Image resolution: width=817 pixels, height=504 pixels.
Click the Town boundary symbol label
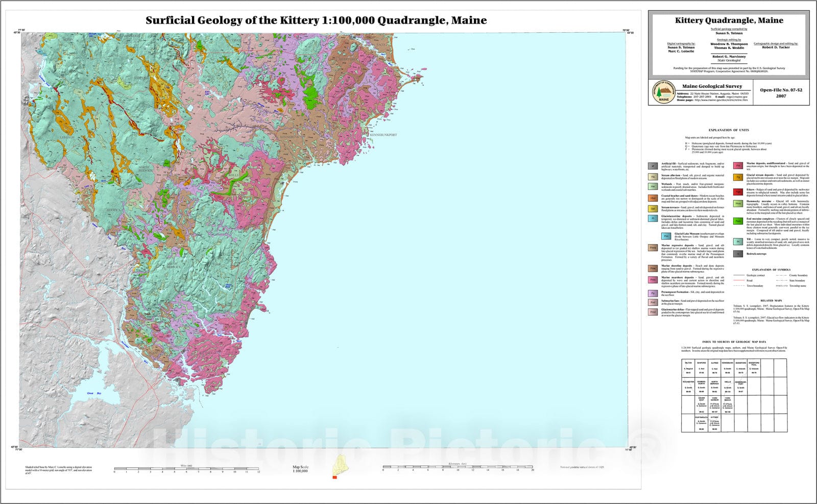755,286
